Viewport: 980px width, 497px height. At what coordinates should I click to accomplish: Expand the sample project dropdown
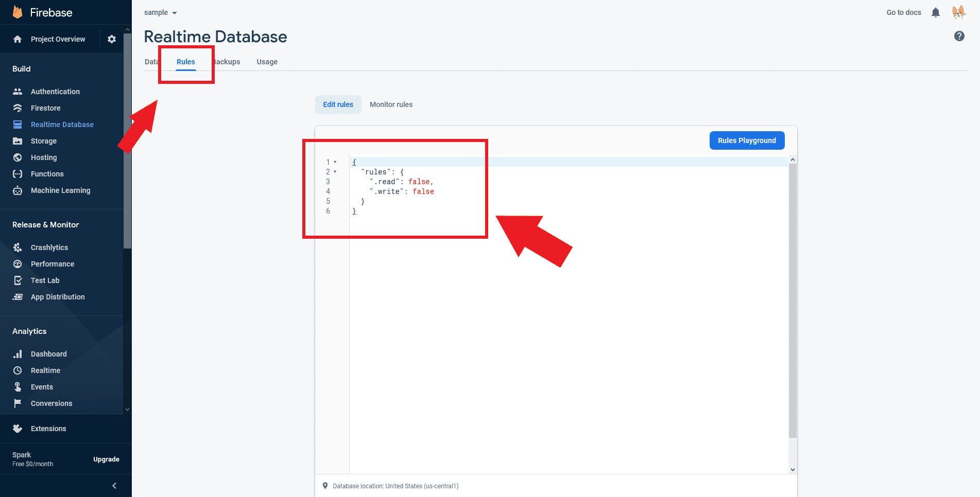pos(161,12)
